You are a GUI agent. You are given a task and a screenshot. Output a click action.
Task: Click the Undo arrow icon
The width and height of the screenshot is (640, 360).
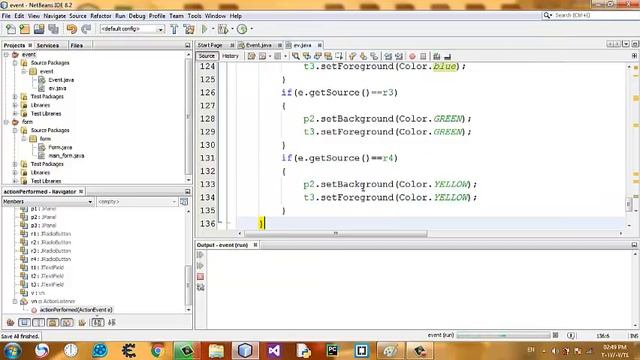click(72, 29)
